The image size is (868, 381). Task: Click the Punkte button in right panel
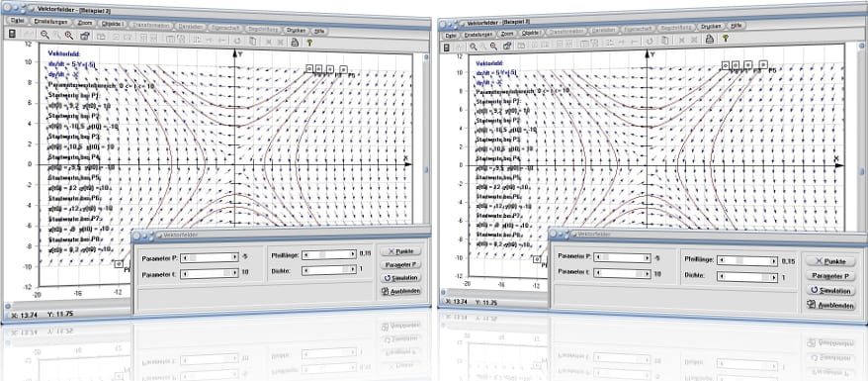click(x=830, y=261)
